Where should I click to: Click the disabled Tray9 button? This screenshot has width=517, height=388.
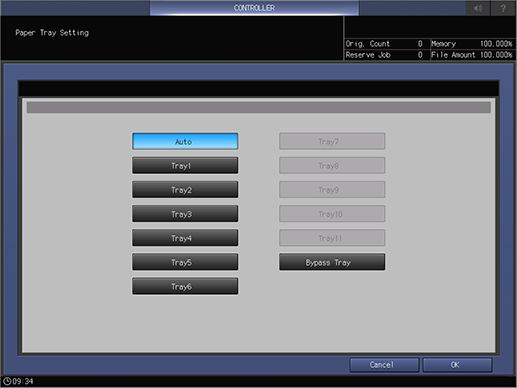332,190
